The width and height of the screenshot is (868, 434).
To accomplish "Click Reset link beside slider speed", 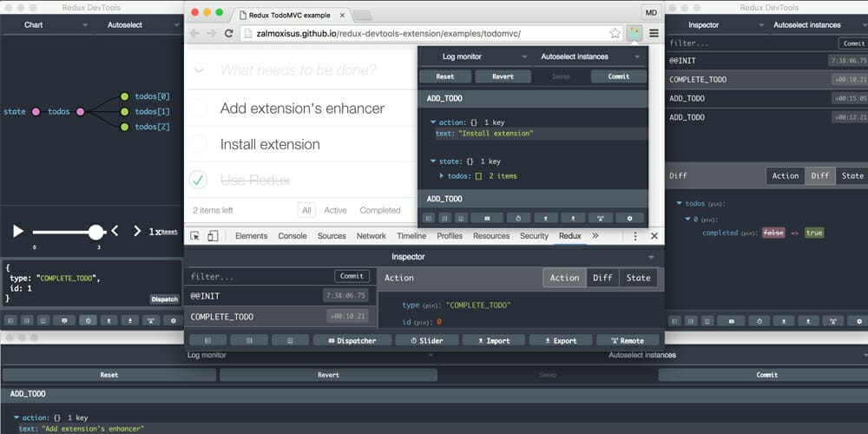I will 169,233.
